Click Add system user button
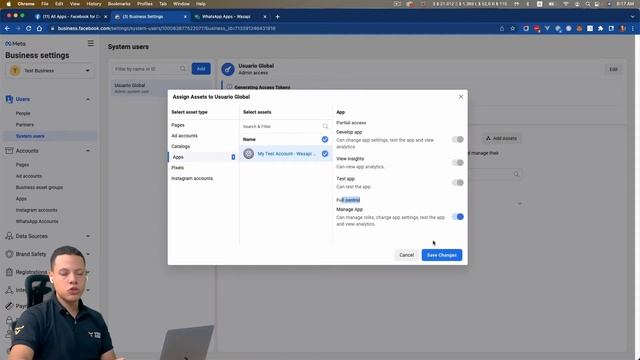Screen dimensions: 640x360 [201, 69]
